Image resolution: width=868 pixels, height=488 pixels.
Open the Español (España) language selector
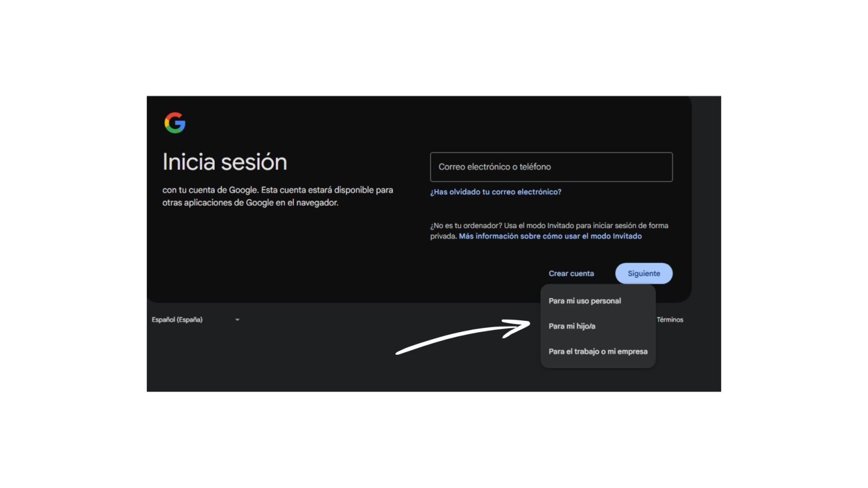(x=177, y=320)
